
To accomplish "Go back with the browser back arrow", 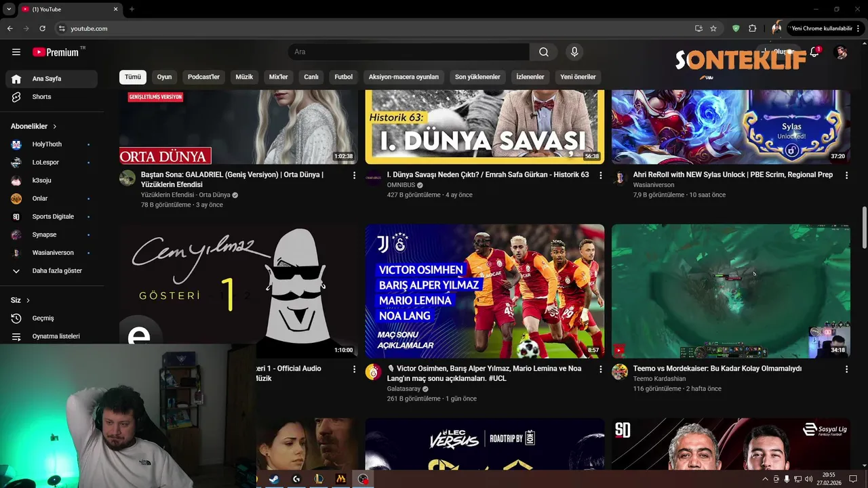I will 9,28.
